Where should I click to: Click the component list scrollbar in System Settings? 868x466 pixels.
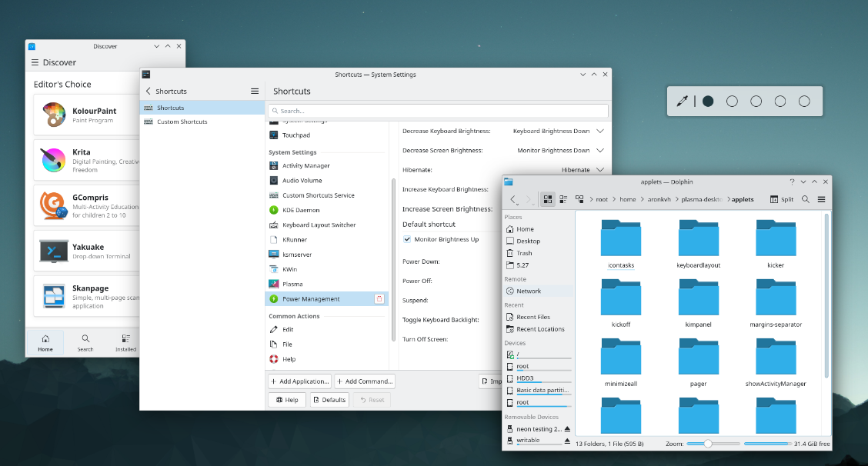[x=393, y=260]
